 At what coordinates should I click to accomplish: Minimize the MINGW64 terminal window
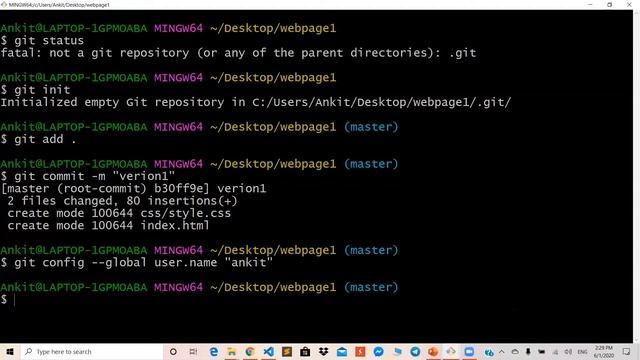[x=590, y=4]
